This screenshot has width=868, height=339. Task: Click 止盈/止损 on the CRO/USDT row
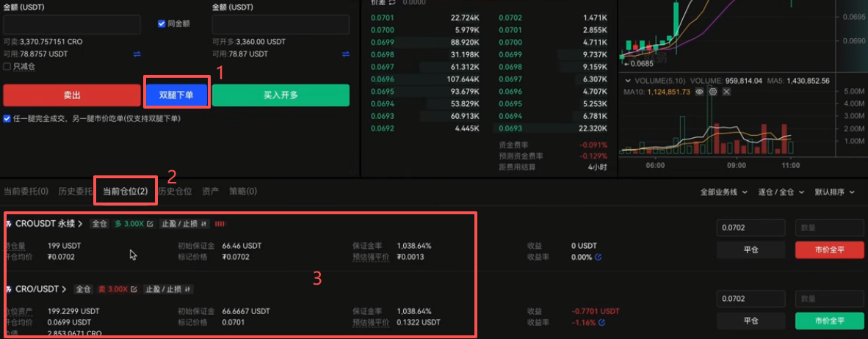point(168,289)
